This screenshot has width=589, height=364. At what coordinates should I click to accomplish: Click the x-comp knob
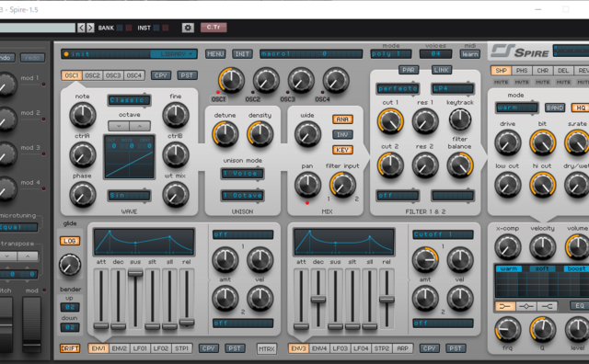[x=507, y=247]
